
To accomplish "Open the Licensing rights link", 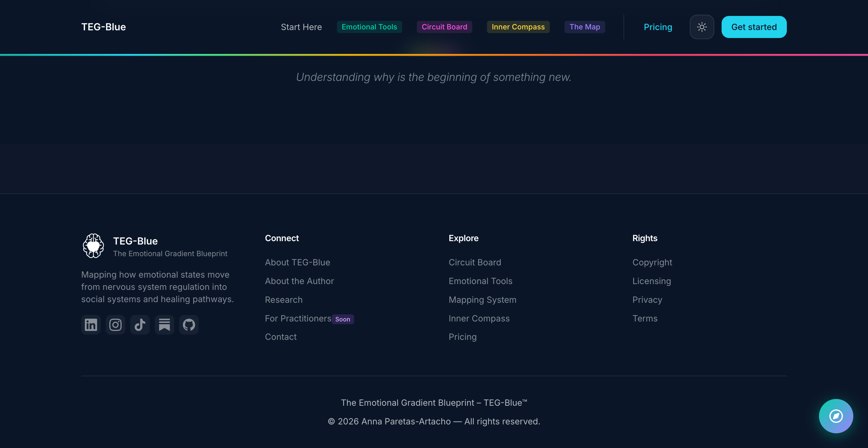I will tap(651, 281).
